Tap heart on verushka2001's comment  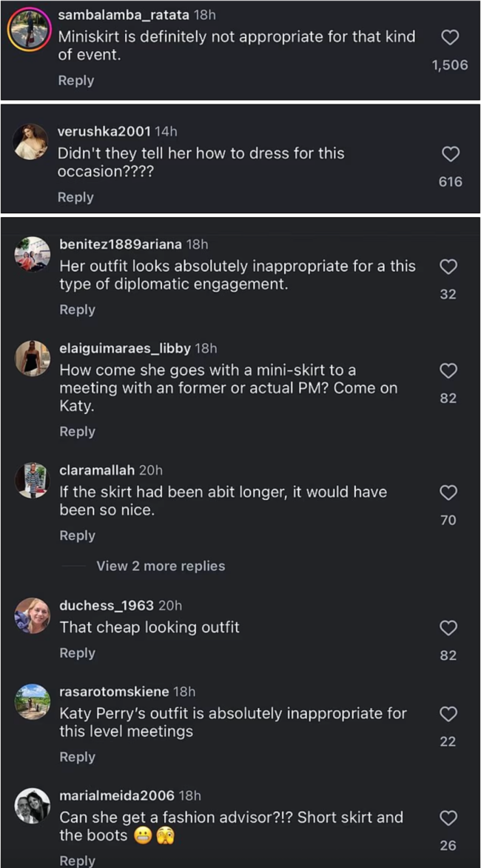coord(450,154)
